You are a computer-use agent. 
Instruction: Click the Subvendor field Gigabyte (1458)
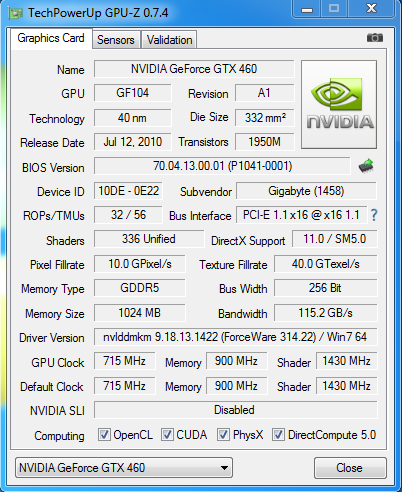pos(306,191)
